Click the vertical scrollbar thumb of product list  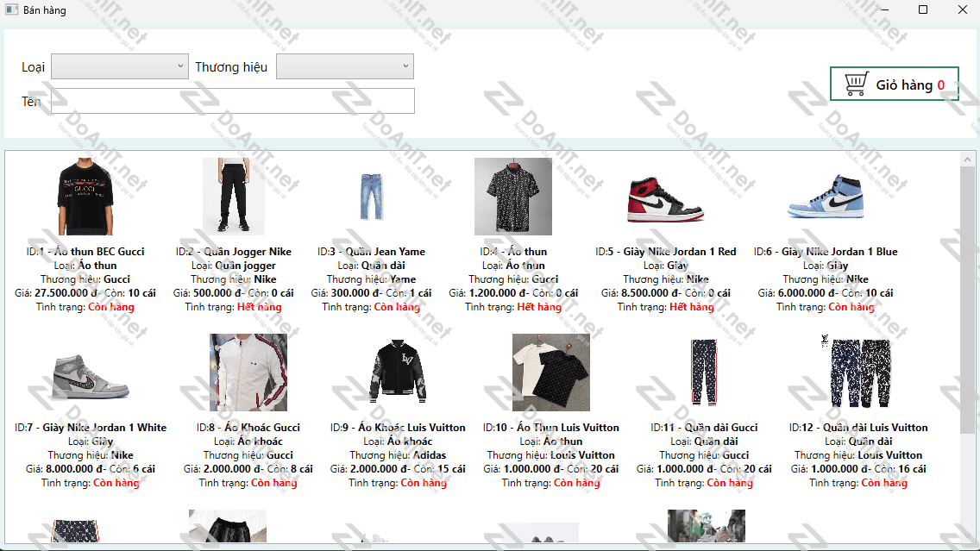[967, 300]
